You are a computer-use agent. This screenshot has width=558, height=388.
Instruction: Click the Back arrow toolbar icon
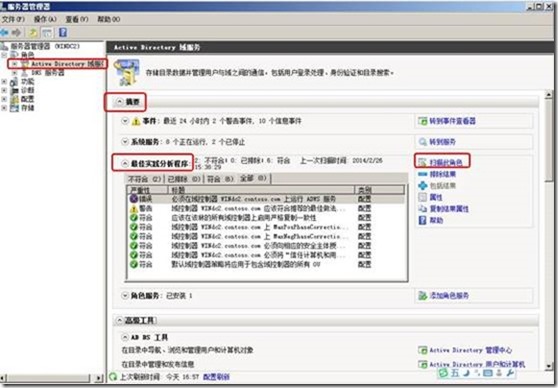(x=4, y=33)
